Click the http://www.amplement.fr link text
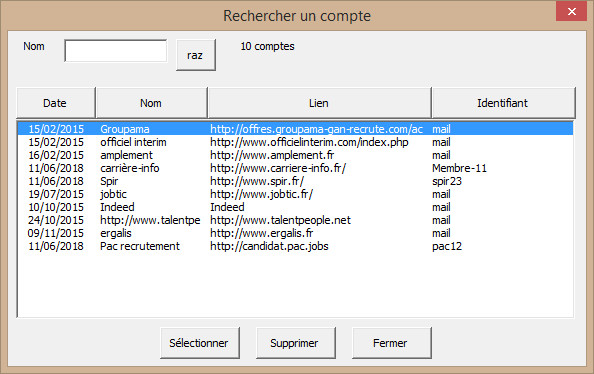Screen dimensions: 594x374 272,155
